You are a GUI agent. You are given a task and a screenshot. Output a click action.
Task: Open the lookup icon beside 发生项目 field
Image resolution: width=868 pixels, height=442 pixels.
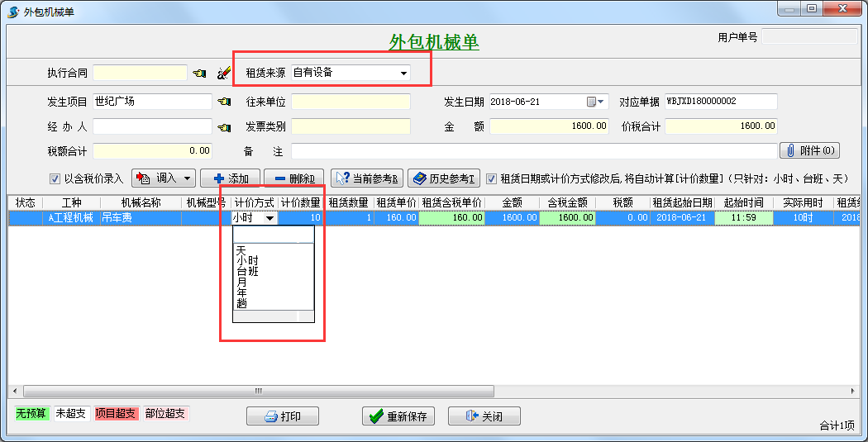click(x=223, y=102)
